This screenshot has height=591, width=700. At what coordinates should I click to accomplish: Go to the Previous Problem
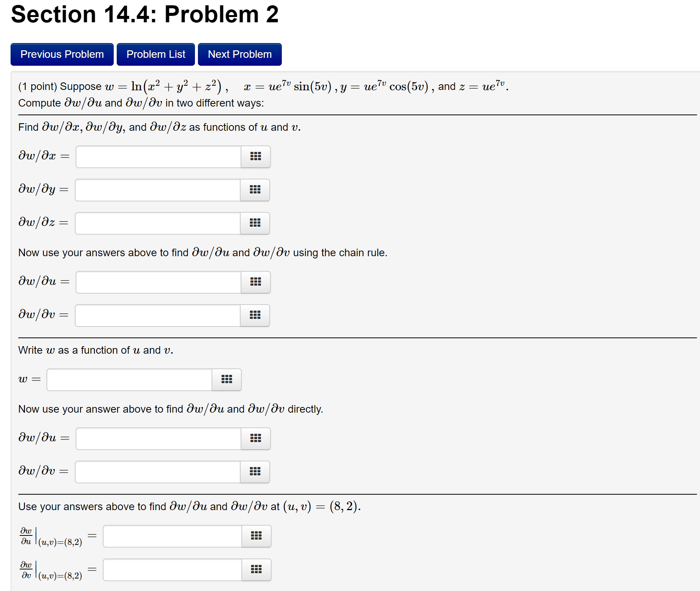[62, 54]
